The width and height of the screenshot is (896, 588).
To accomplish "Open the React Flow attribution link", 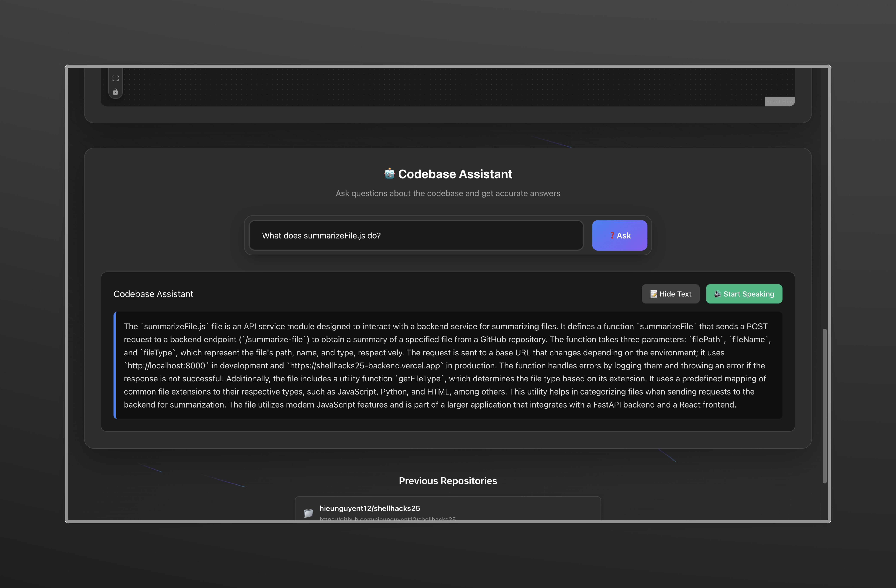I will [779, 102].
